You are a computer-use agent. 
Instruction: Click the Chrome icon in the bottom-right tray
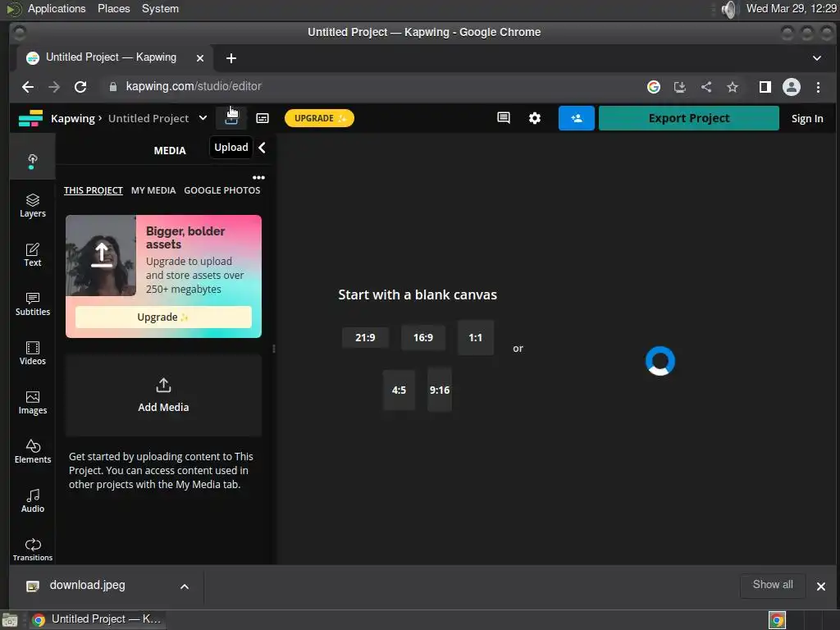tap(778, 620)
